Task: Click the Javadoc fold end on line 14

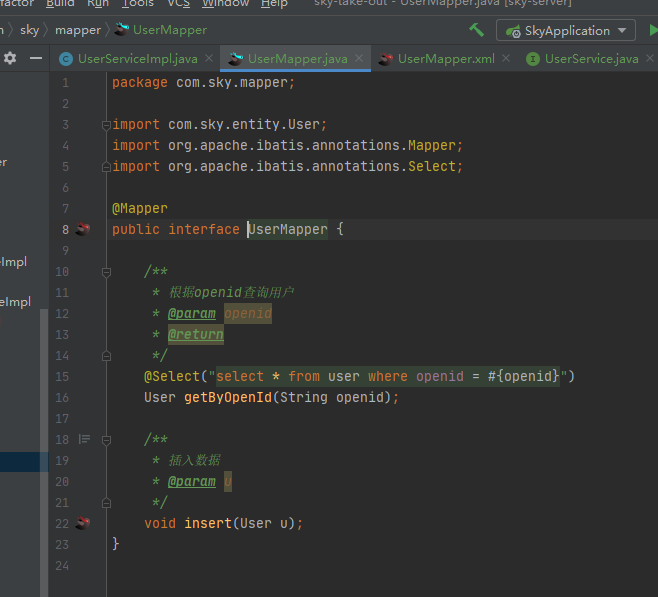Action: pos(106,356)
